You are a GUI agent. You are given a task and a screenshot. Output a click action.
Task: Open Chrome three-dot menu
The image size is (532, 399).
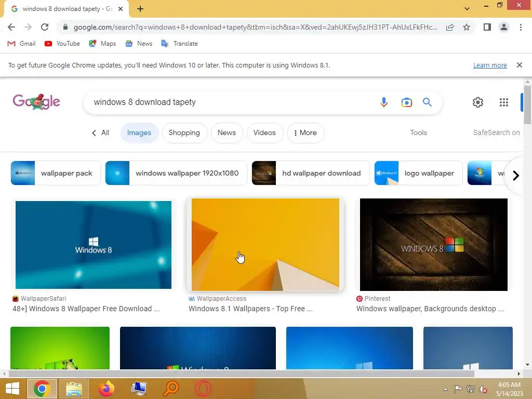[521, 27]
